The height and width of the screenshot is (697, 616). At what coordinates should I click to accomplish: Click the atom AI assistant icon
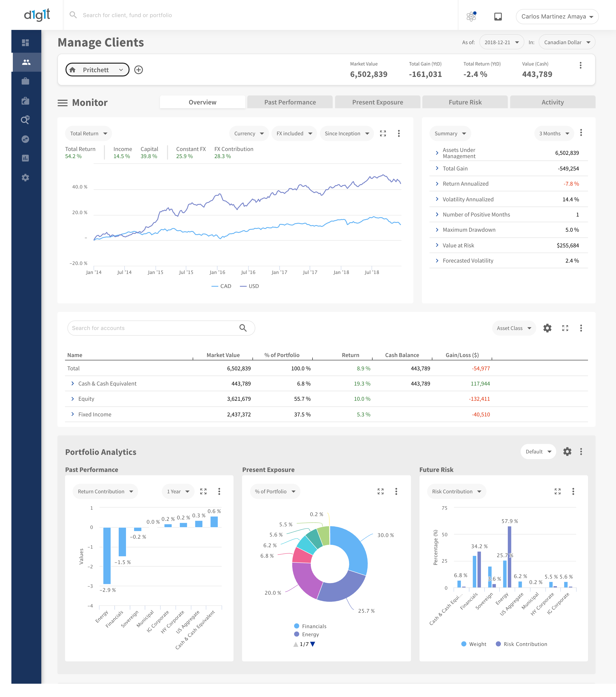click(471, 16)
